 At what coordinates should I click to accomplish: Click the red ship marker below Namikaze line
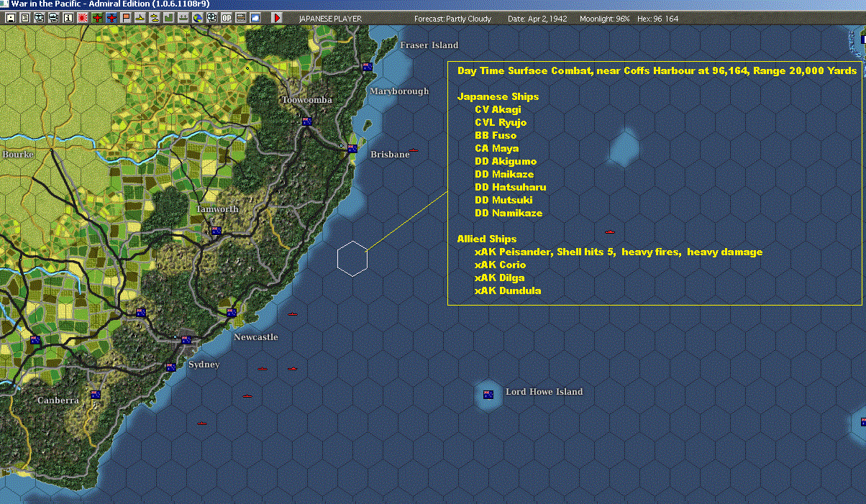coord(610,232)
